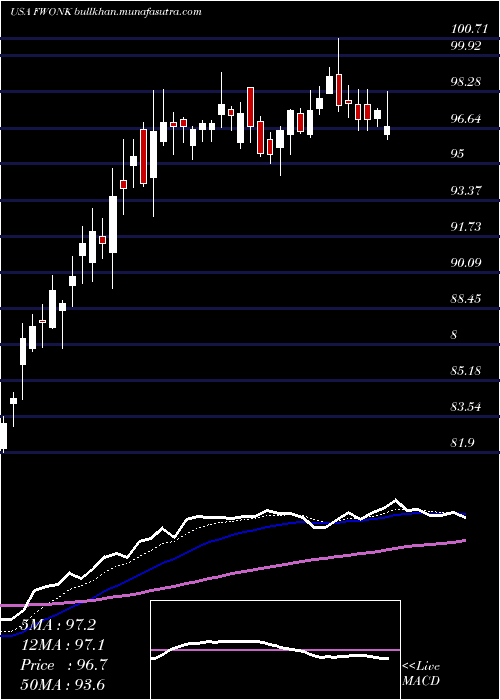Click the tallest candlestick wick reaching 100.71

(x=339, y=75)
